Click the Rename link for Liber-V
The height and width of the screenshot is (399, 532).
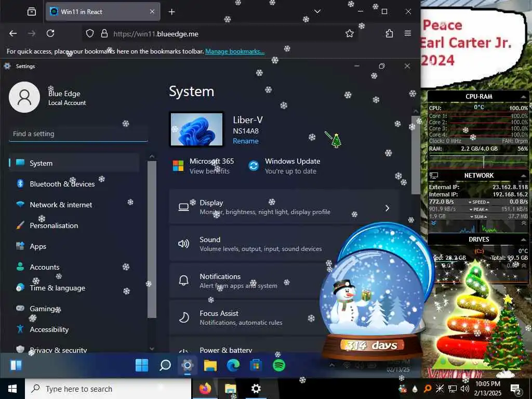246,141
